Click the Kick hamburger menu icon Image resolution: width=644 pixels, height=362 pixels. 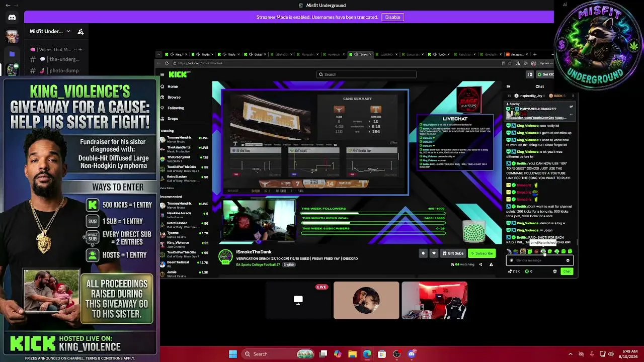(162, 74)
